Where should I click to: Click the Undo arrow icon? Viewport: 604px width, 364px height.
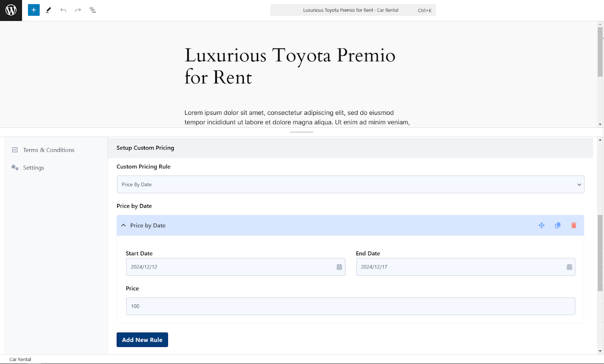[63, 10]
